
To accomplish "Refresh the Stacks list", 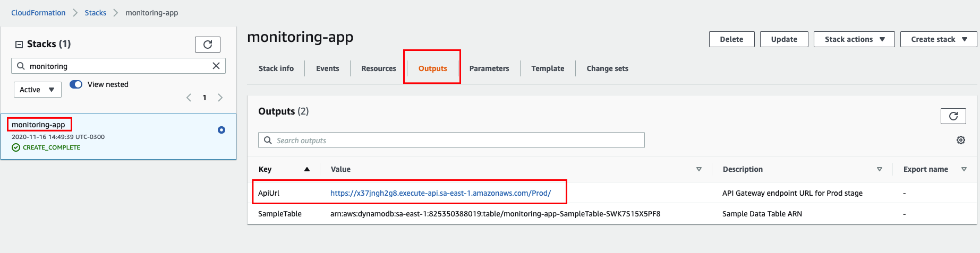I will pyautogui.click(x=208, y=45).
